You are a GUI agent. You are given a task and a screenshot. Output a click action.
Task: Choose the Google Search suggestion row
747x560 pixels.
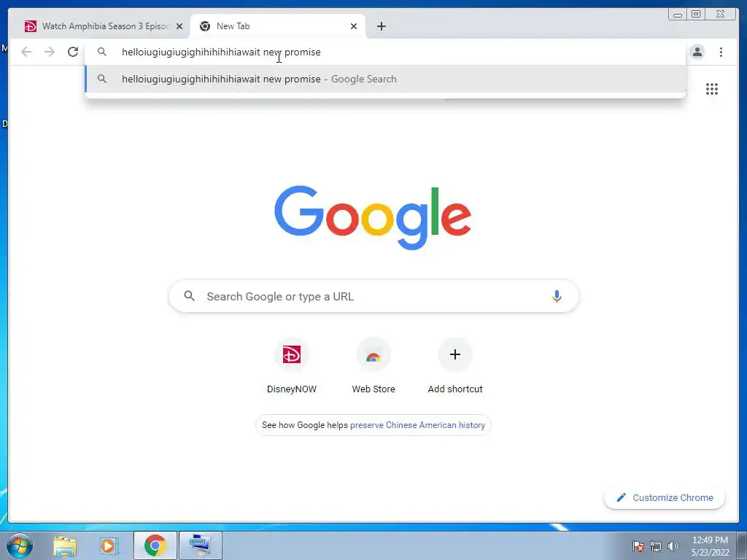point(385,79)
